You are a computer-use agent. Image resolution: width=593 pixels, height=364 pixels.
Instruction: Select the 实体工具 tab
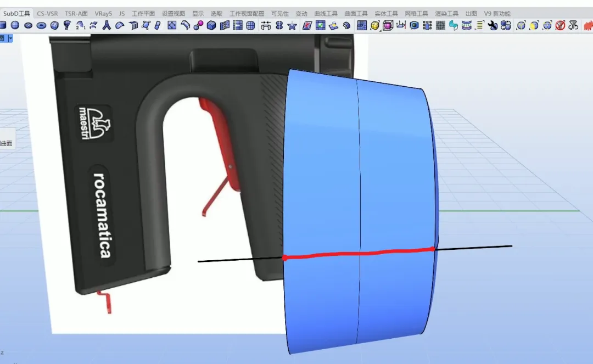point(386,13)
